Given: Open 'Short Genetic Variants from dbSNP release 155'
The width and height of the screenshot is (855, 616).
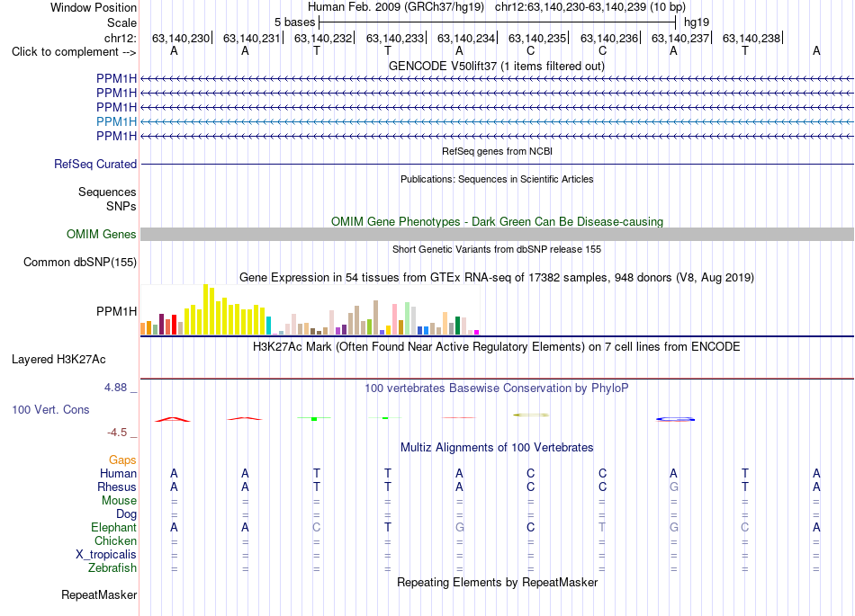Looking at the screenshot, I should coord(497,249).
